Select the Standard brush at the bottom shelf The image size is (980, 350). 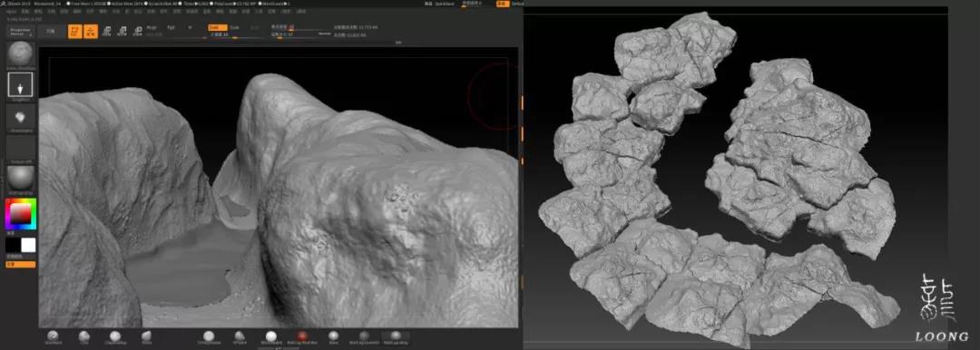click(53, 336)
